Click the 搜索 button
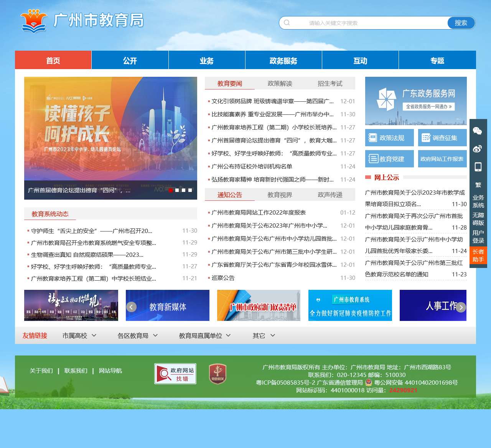The image size is (491, 448). [461, 23]
